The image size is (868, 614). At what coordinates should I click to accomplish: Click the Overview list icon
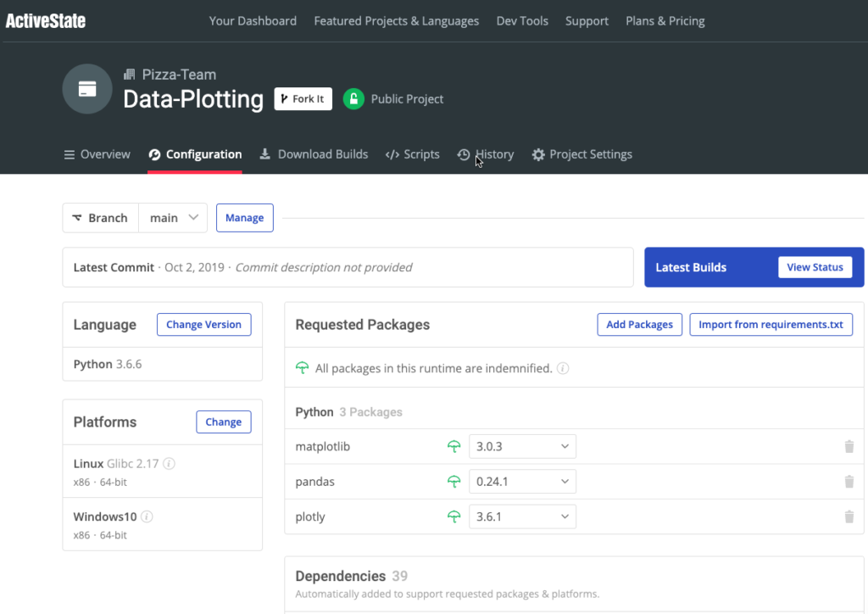click(x=69, y=153)
